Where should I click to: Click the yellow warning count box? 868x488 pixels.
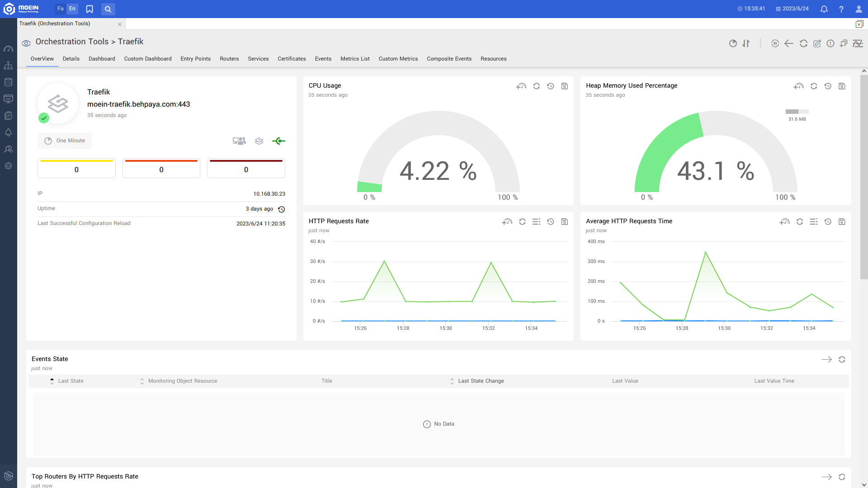(x=76, y=168)
